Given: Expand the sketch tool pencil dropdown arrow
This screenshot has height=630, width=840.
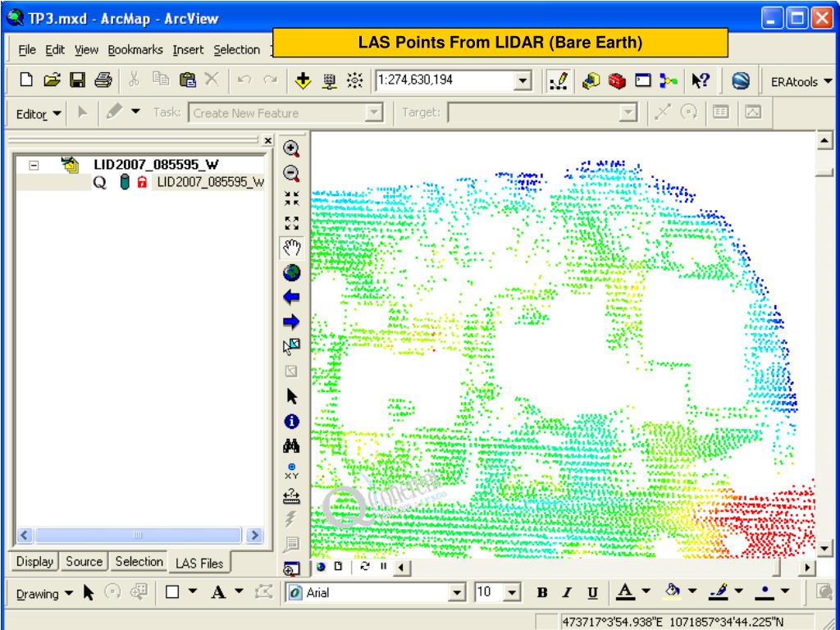Looking at the screenshot, I should [136, 112].
